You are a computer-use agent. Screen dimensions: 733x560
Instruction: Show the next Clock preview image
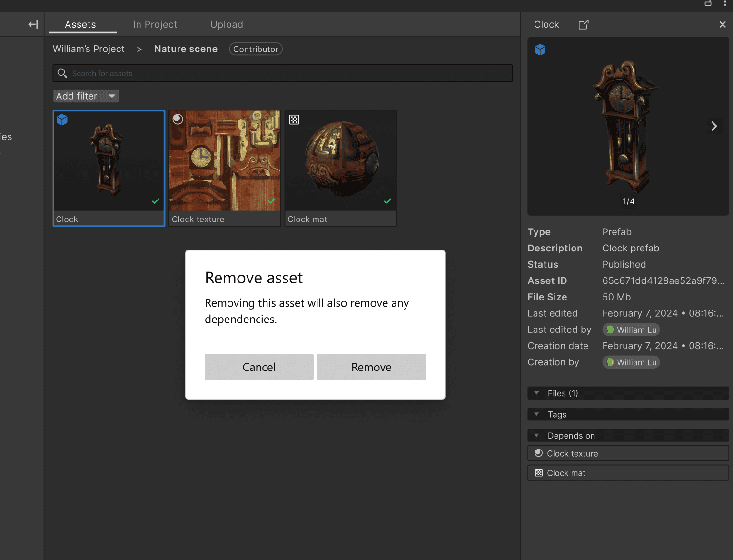click(x=713, y=126)
